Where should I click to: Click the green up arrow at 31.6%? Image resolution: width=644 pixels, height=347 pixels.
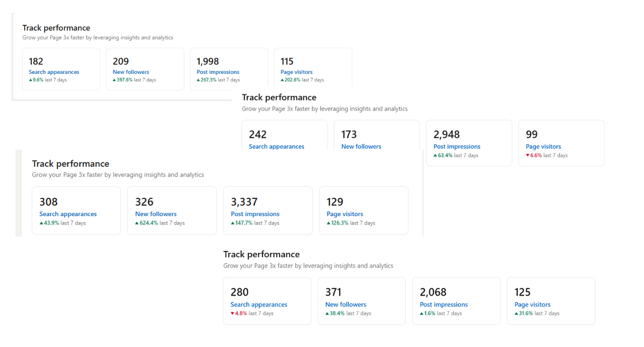point(517,313)
